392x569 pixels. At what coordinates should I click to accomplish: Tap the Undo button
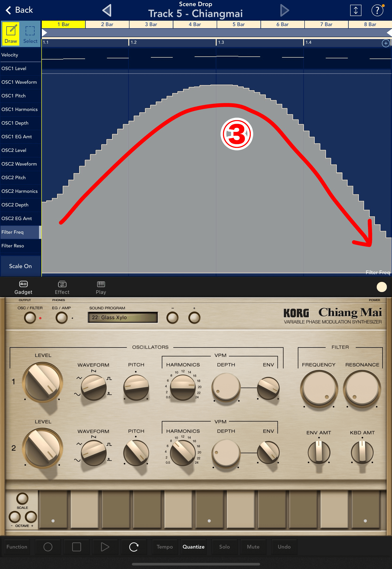pyautogui.click(x=284, y=547)
